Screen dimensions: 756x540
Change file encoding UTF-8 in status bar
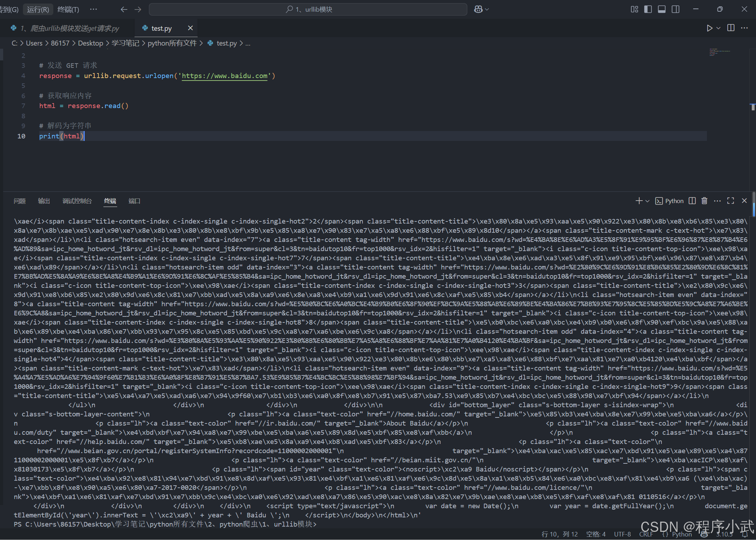pos(622,534)
